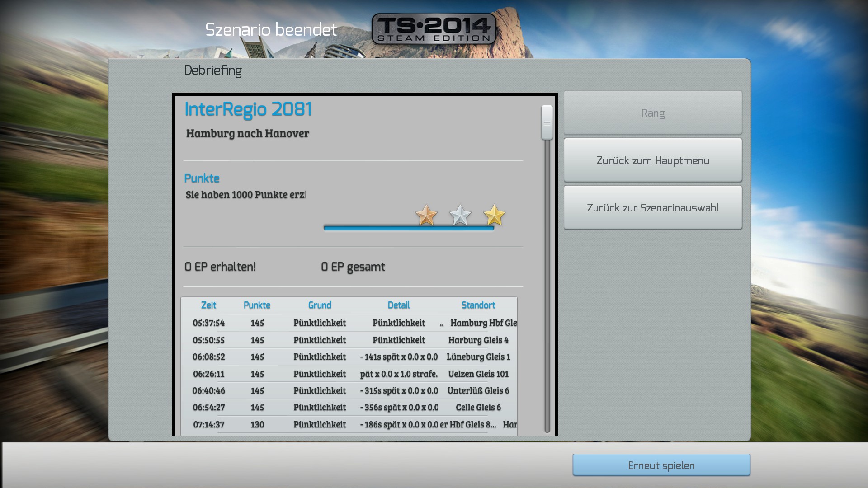The image size is (868, 488).
Task: Click the InterRegio 2081 scenario title
Action: point(248,110)
